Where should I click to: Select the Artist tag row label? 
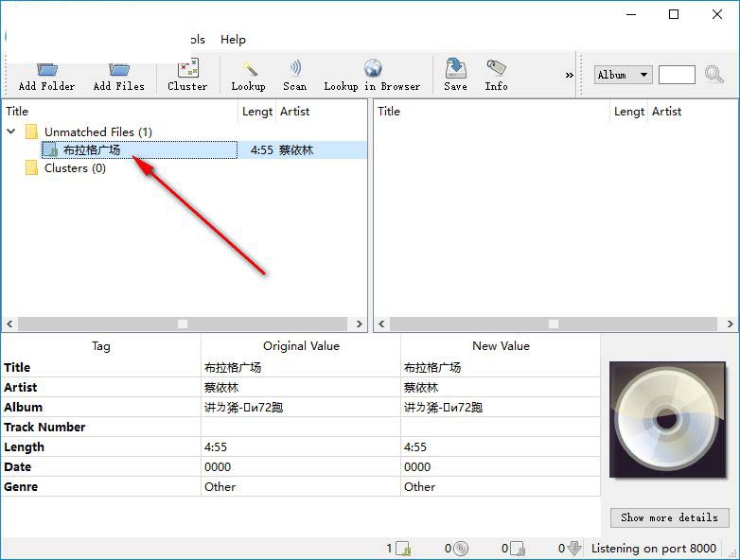(x=20, y=387)
